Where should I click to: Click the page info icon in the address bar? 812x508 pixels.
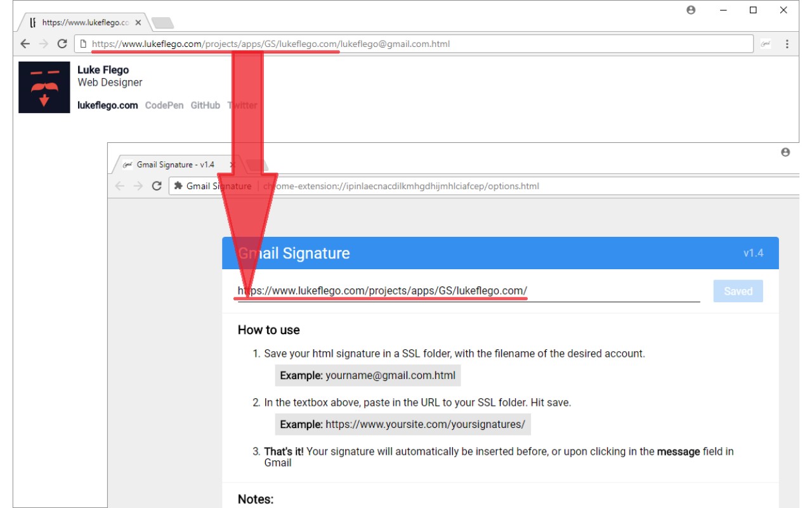82,44
